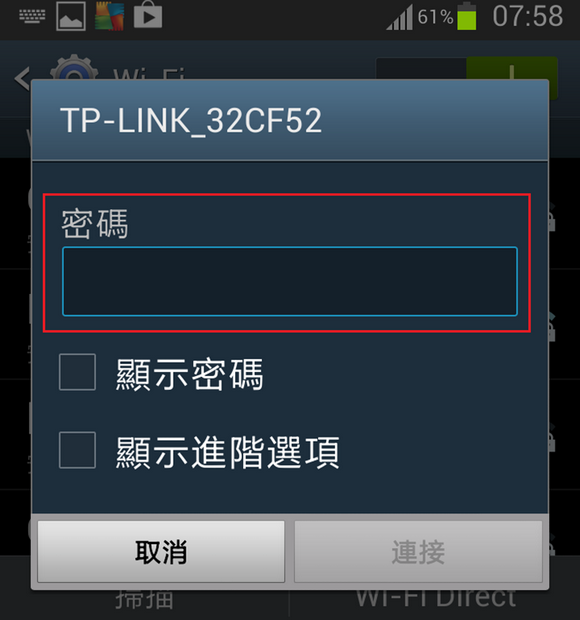
Task: Tap the 掃描 option at bottom
Action: point(145,599)
